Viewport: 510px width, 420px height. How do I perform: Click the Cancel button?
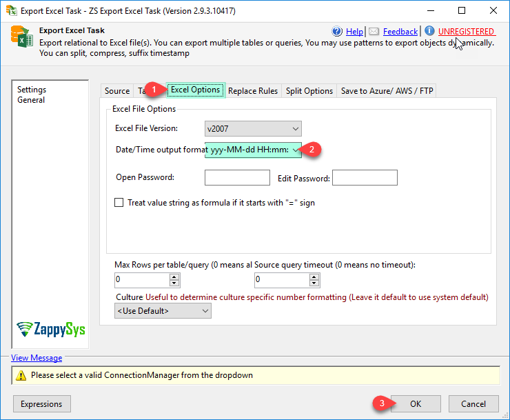(473, 404)
